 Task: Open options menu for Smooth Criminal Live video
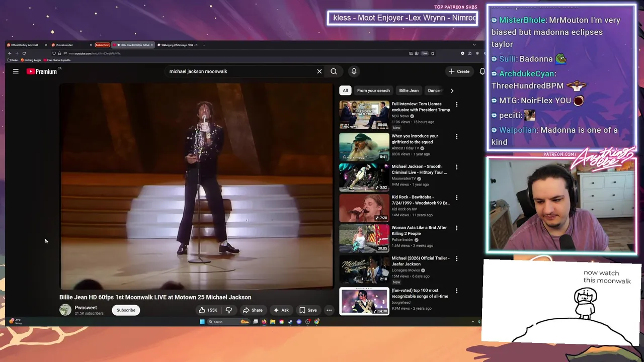[456, 167]
